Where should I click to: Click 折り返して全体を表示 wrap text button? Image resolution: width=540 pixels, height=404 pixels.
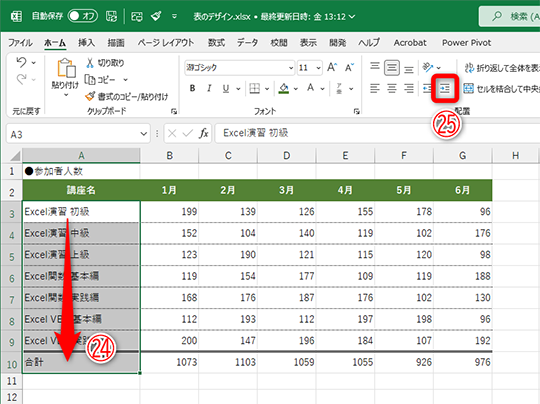[502, 68]
